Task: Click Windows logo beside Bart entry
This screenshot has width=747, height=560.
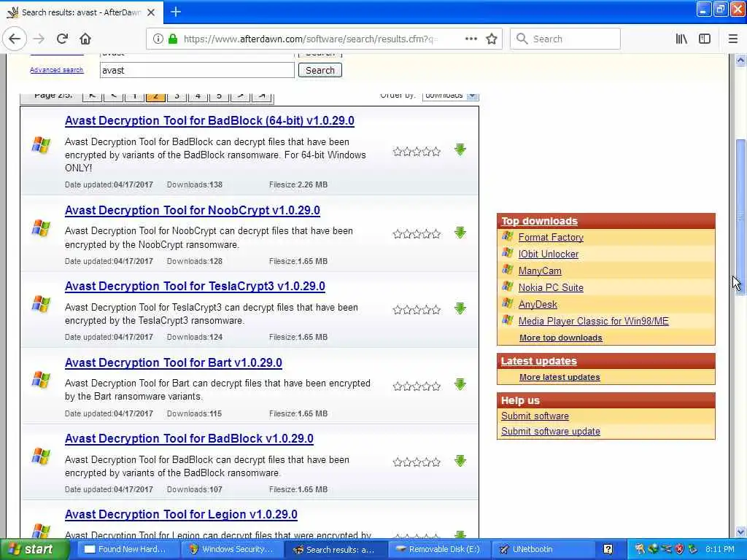Action: tap(41, 380)
